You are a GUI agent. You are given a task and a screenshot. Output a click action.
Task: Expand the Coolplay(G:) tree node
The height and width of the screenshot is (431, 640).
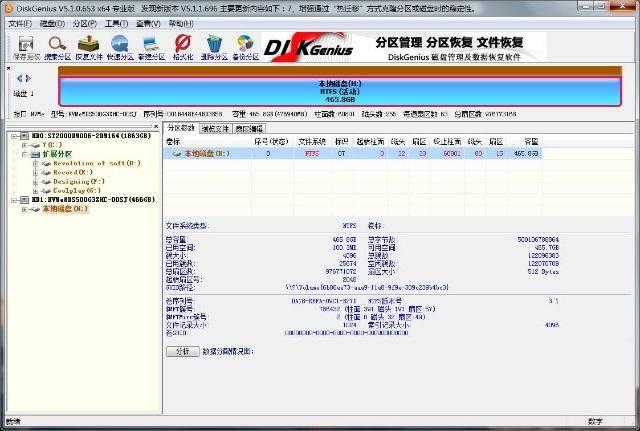[x=36, y=191]
